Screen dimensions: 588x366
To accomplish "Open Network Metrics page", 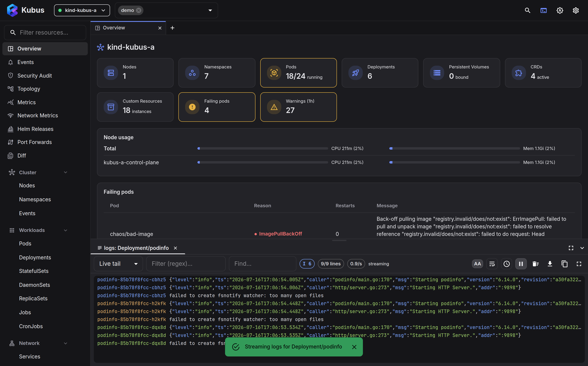I will (x=45, y=115).
